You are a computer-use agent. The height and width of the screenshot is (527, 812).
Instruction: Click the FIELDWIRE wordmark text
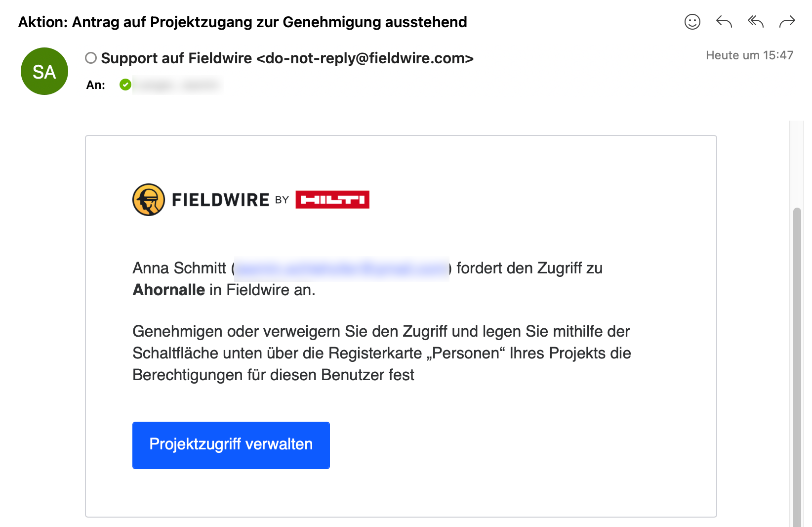220,200
